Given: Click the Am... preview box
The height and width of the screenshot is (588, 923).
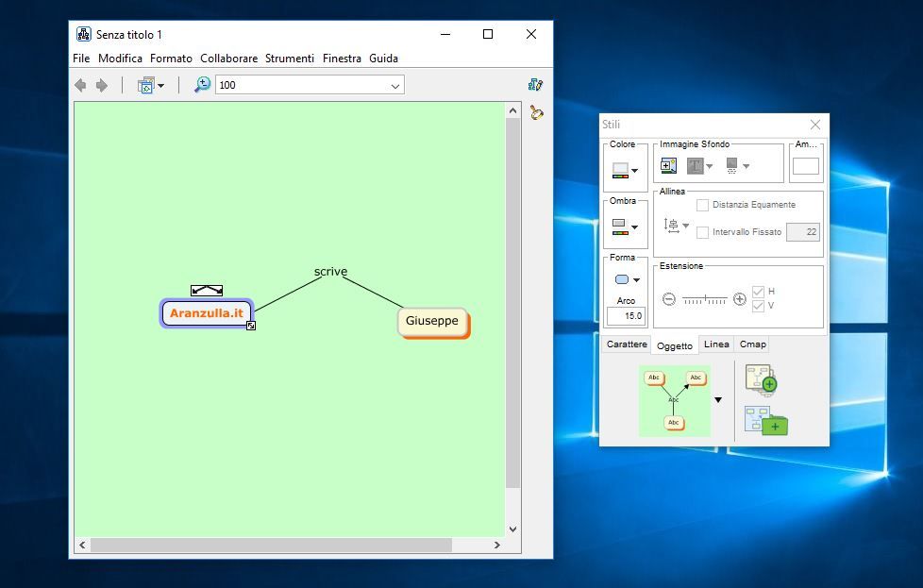Looking at the screenshot, I should pyautogui.click(x=806, y=166).
